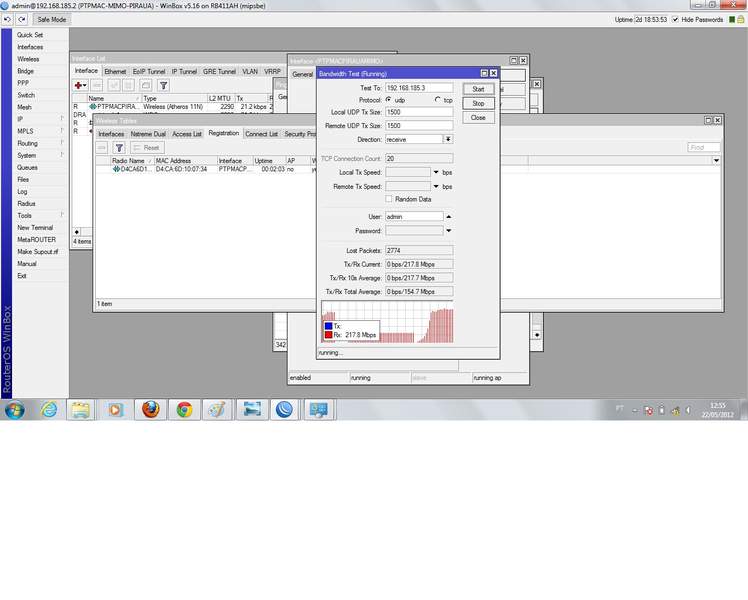Sort by the Uptime column header
Image resolution: width=748 pixels, height=600 pixels.
[x=269, y=161]
